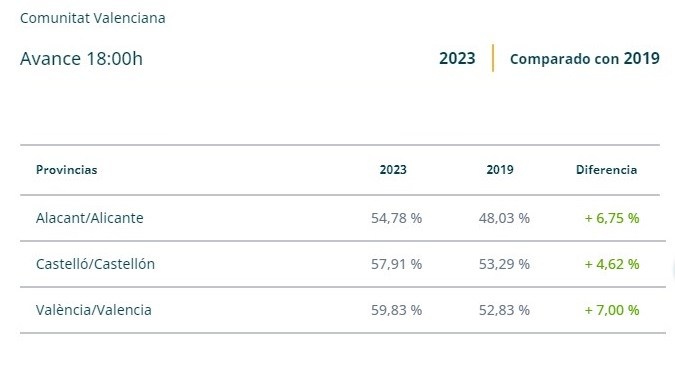
Task: Sort by the 2019 column header
Action: pos(500,170)
